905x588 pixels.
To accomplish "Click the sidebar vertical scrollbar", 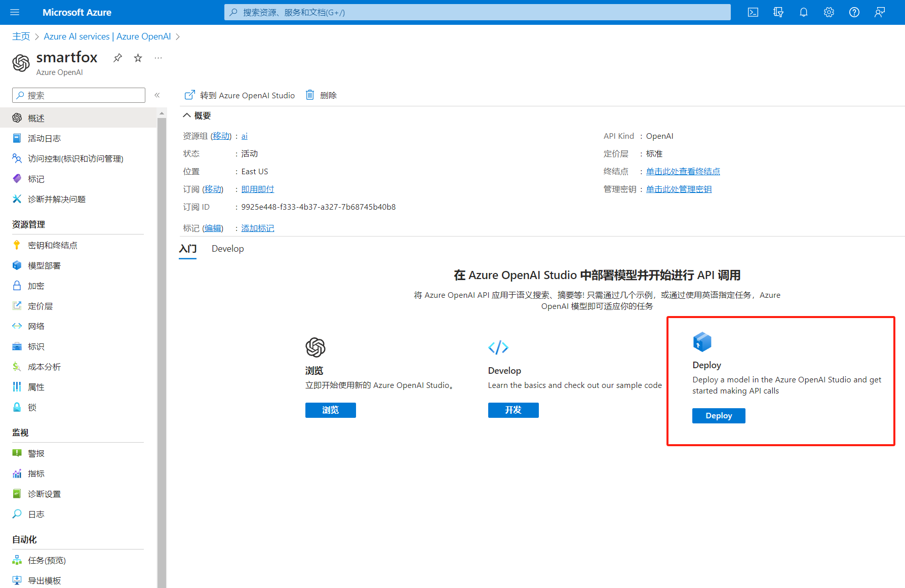I will click(x=162, y=349).
